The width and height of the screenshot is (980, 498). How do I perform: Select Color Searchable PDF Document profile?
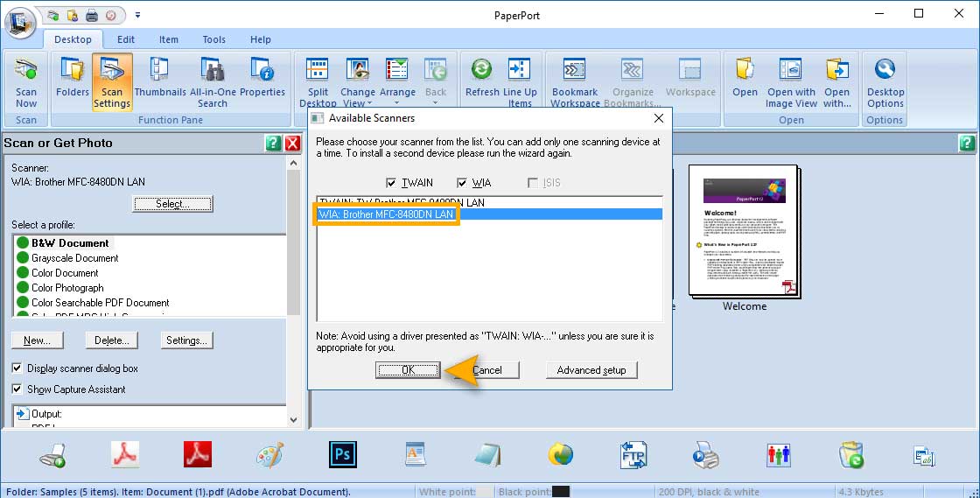tap(100, 303)
